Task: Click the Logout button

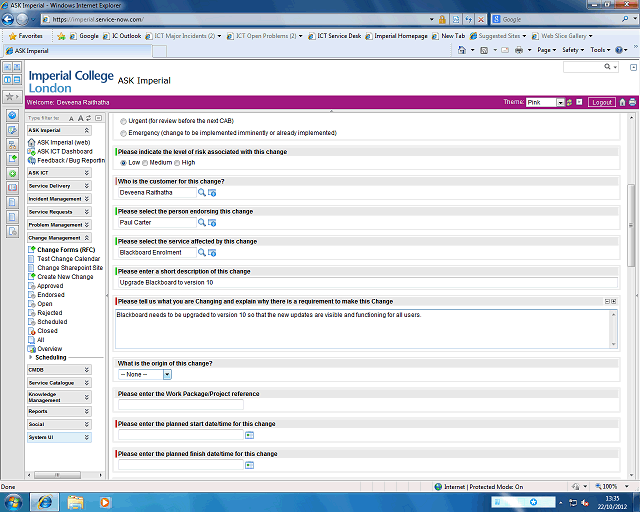Action: click(601, 102)
